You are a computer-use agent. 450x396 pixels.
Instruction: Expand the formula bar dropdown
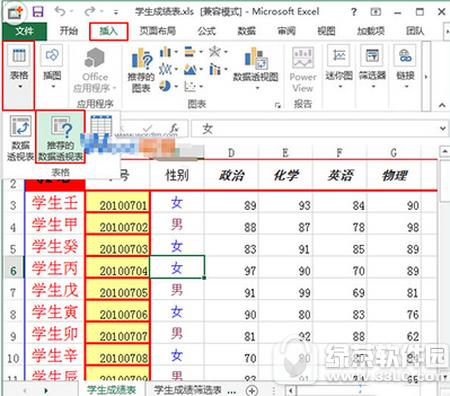pos(443,128)
